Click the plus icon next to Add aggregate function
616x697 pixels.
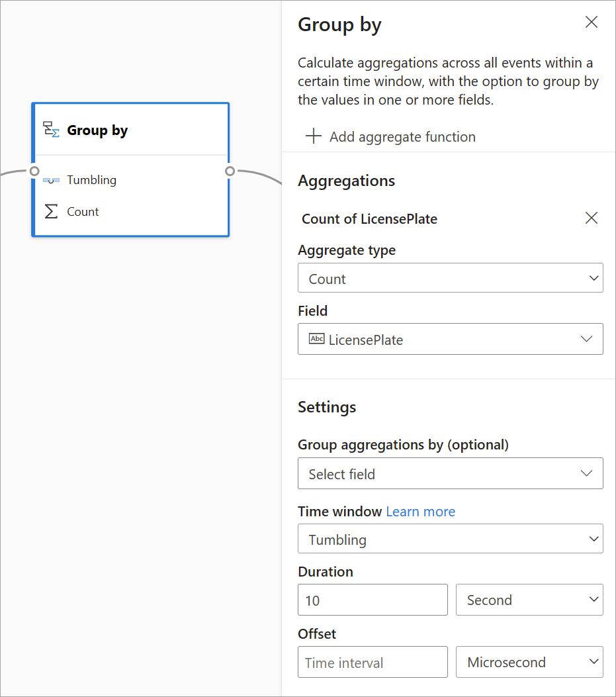312,136
